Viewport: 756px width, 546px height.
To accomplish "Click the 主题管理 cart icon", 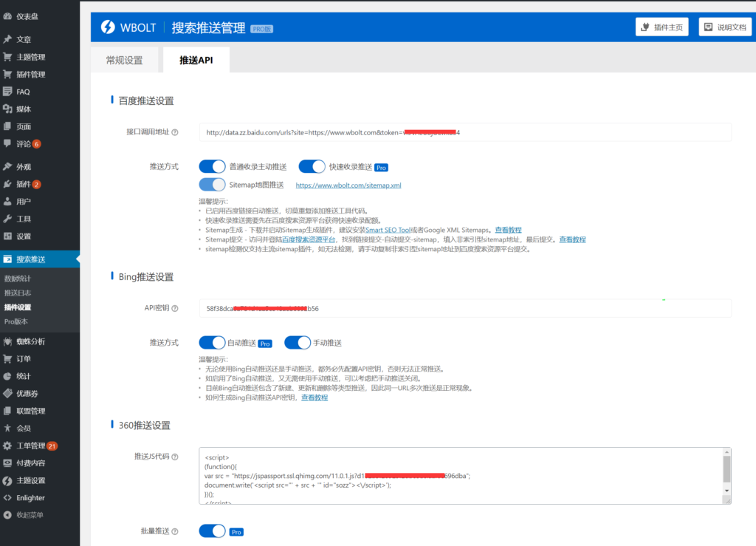I will pos(7,57).
